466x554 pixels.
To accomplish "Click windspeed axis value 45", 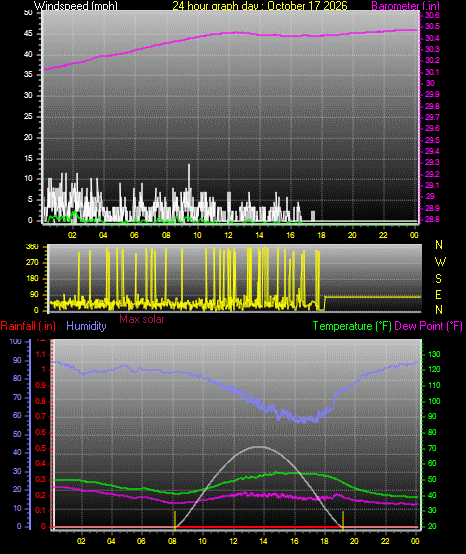I will point(28,34).
